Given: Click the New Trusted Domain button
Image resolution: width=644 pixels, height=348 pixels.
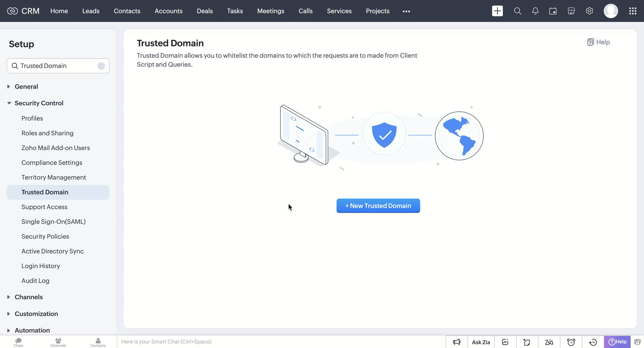Looking at the screenshot, I should [x=378, y=206].
